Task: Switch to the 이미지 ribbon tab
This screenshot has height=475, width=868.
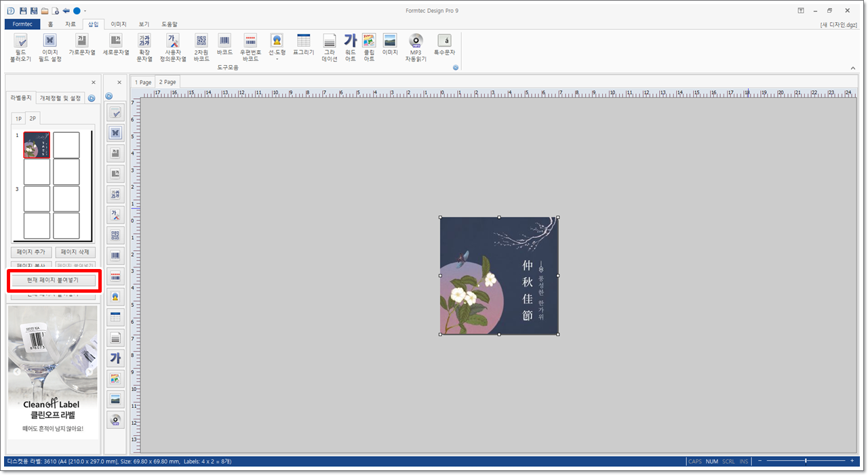Action: point(119,24)
